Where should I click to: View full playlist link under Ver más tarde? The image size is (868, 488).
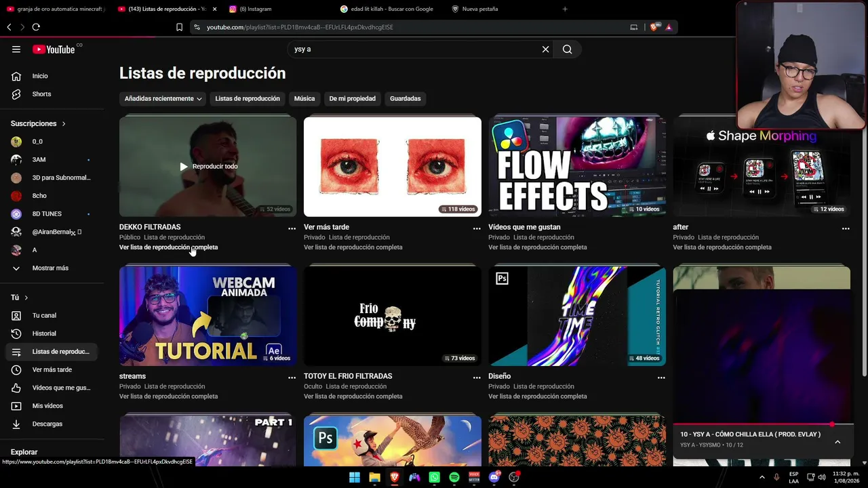coord(353,247)
